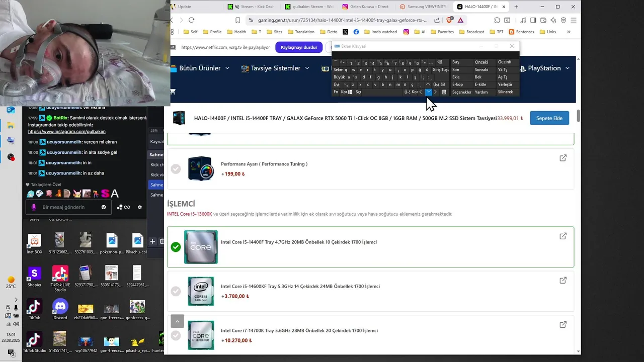
Task: Click backspace key on on-screen keyboard
Action: click(x=440, y=62)
